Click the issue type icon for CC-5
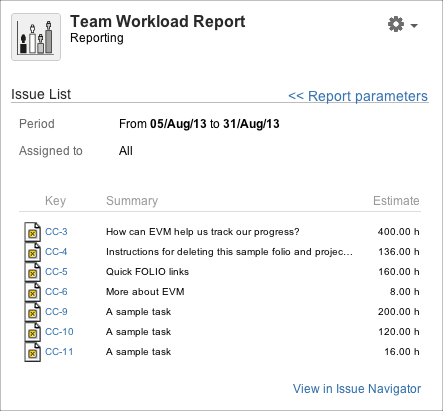The width and height of the screenshot is (443, 411). click(x=33, y=272)
